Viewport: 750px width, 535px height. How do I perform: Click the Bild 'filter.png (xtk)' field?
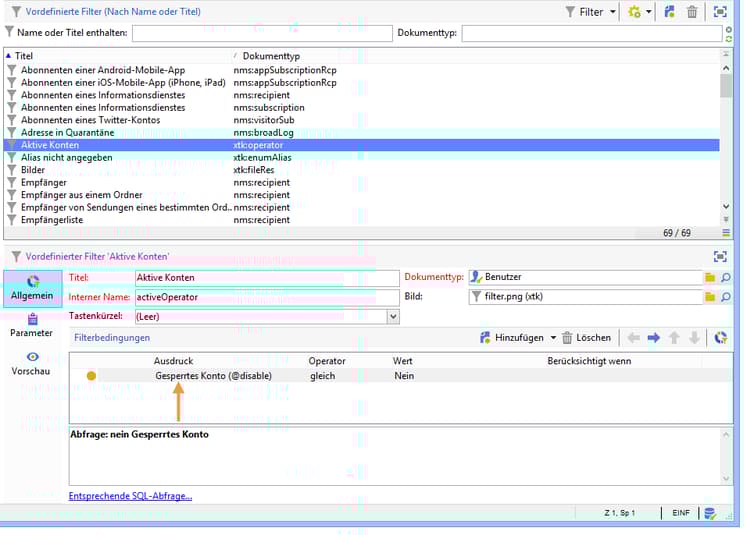pos(585,297)
